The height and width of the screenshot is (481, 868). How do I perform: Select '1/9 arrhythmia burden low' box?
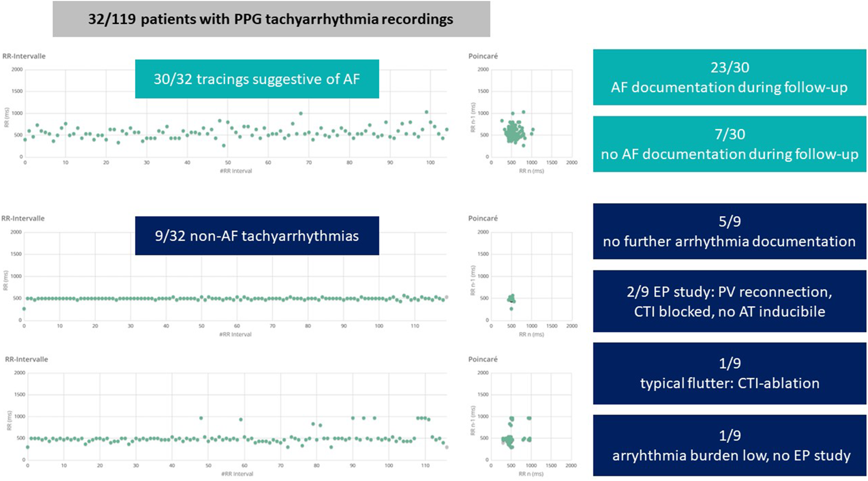[x=729, y=445]
